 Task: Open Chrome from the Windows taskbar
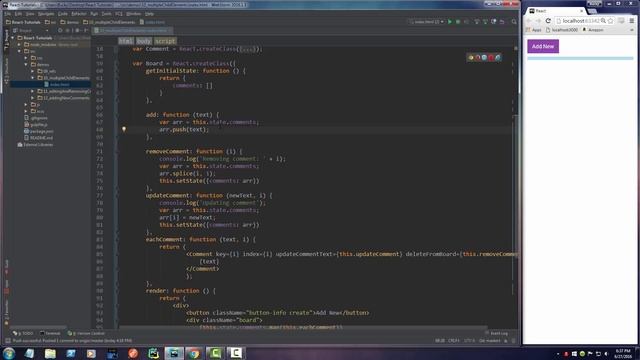pyautogui.click(x=194, y=353)
